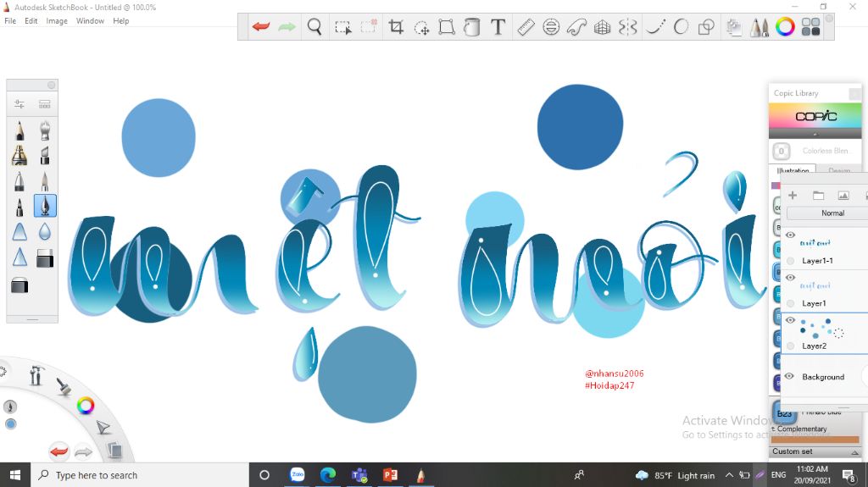
Task: Open the brushes icon in lagoon
Action: point(64,386)
